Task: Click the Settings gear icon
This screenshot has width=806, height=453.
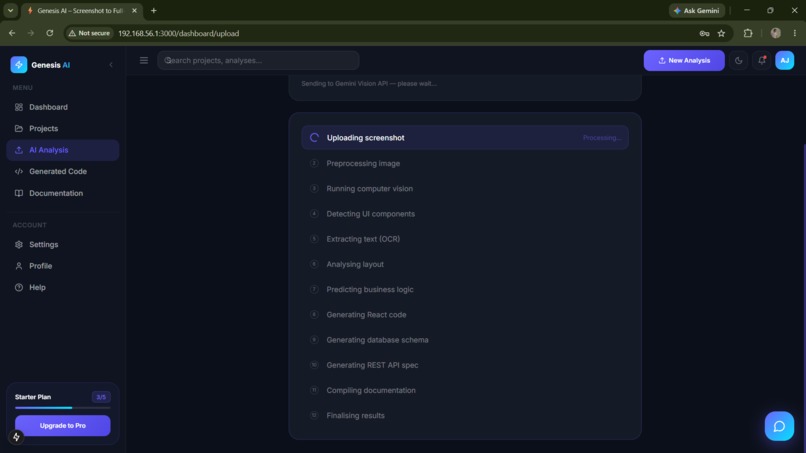Action: [19, 244]
